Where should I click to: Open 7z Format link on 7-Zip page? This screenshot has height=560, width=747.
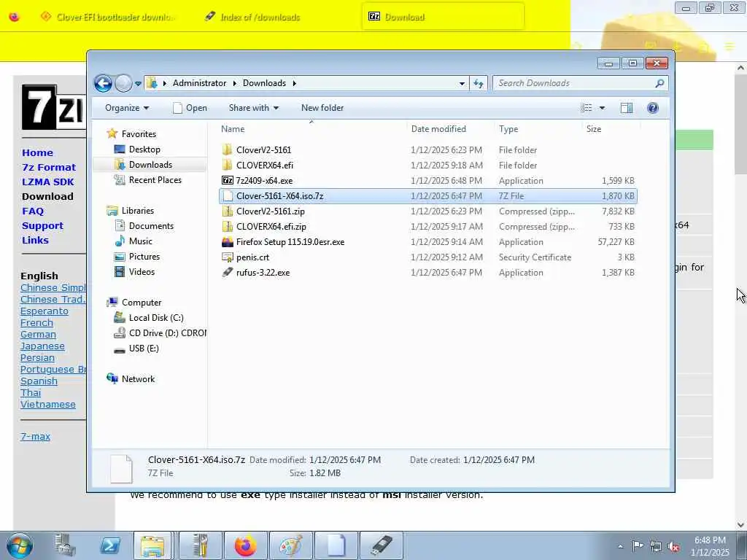pyautogui.click(x=49, y=168)
